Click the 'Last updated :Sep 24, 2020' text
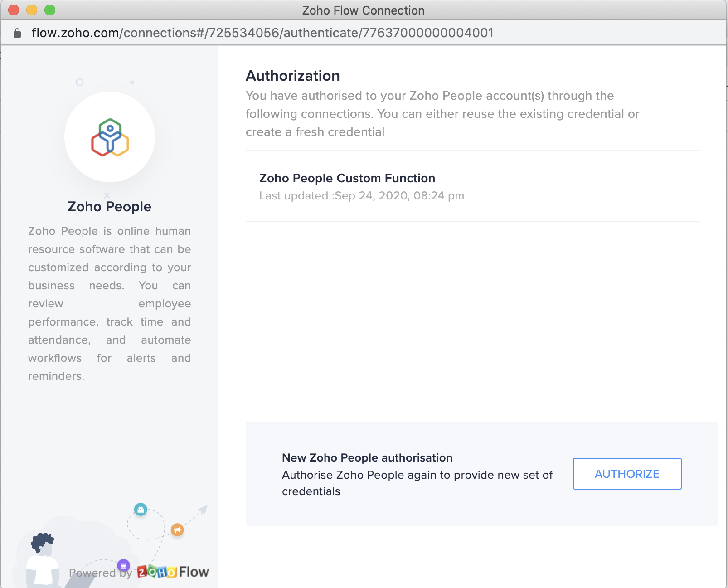Viewport: 728px width, 588px height. [362, 196]
